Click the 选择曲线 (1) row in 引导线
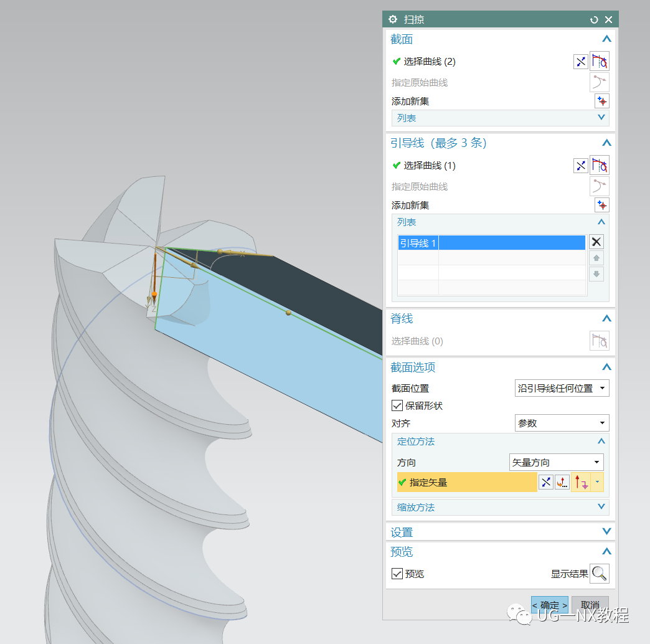The width and height of the screenshot is (650, 644). coord(423,166)
